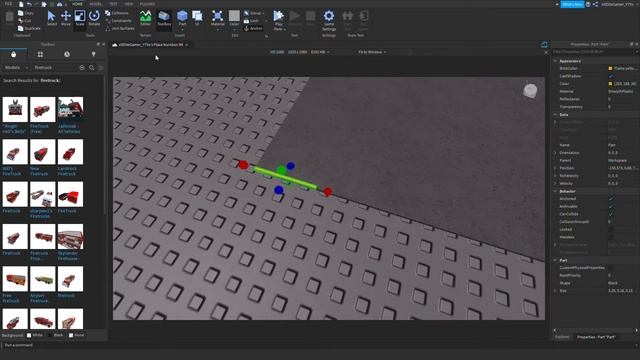
Task: Open the Toolbox Inventory grid tab
Action: coord(40,54)
